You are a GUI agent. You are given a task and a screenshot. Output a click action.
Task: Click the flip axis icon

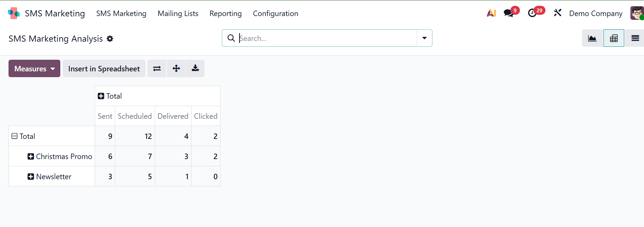click(157, 69)
